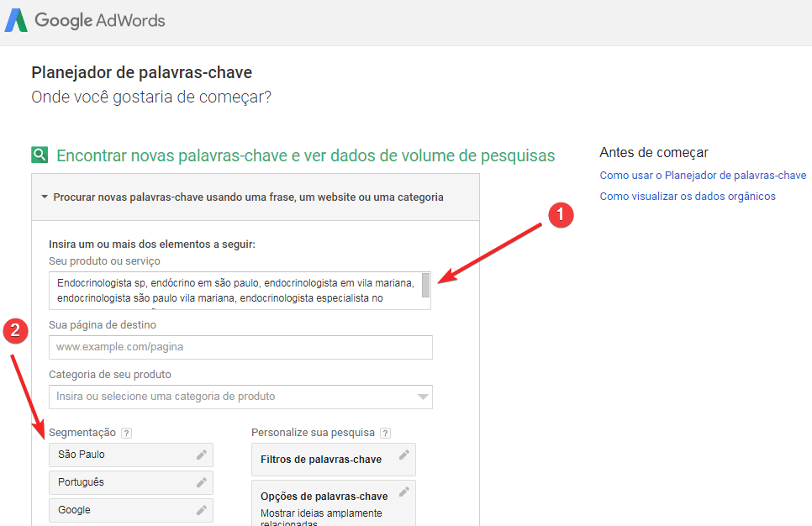Edit Filtros de palavras-chave pencil icon
This screenshot has width=812, height=526.
pos(404,455)
